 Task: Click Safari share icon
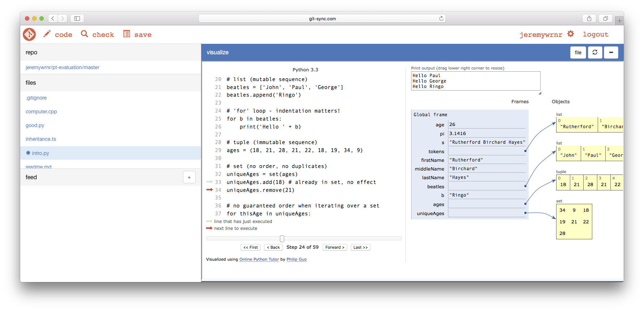tap(589, 18)
